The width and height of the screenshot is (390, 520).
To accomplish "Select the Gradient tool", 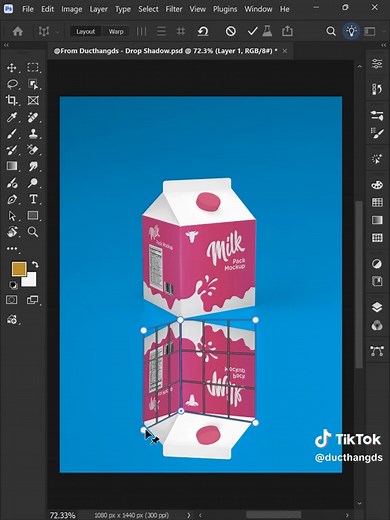I will point(12,166).
